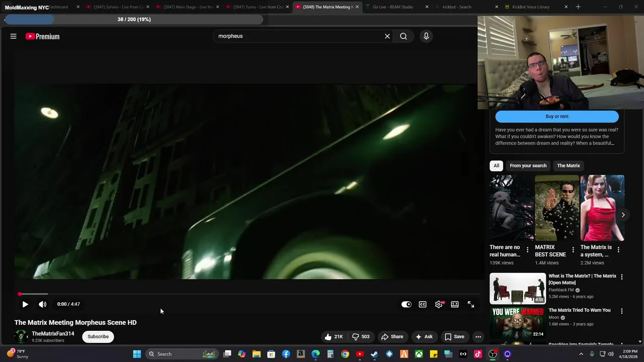Open video settings gear

(439, 304)
